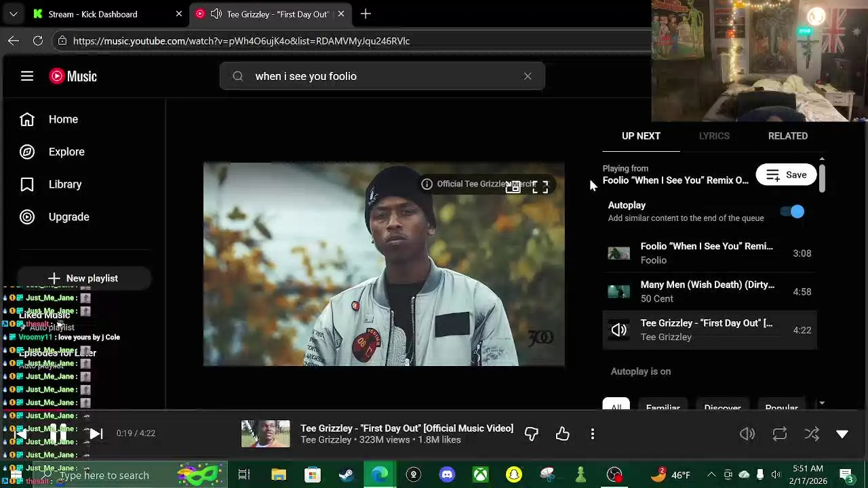Toggle shuffle in the player bar

(x=812, y=434)
